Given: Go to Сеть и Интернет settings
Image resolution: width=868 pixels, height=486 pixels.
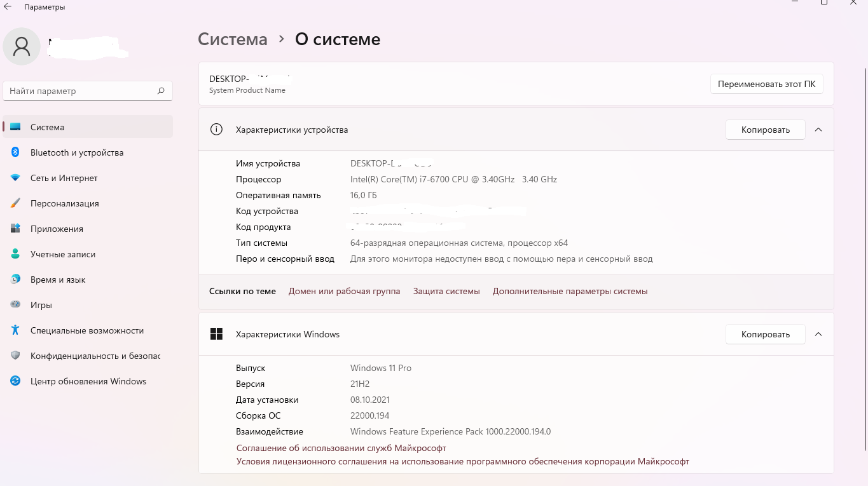Looking at the screenshot, I should pyautogui.click(x=88, y=178).
